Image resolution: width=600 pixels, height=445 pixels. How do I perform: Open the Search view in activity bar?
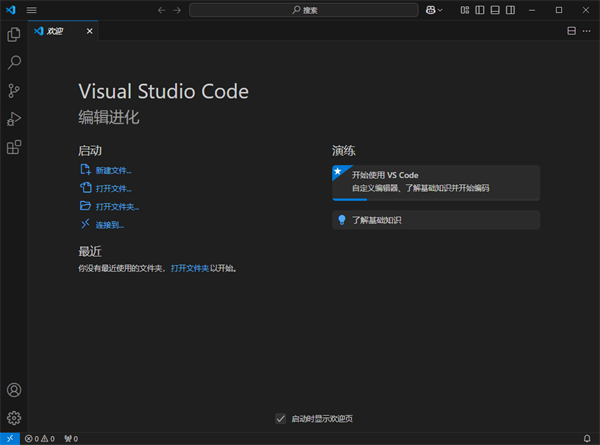[x=14, y=62]
